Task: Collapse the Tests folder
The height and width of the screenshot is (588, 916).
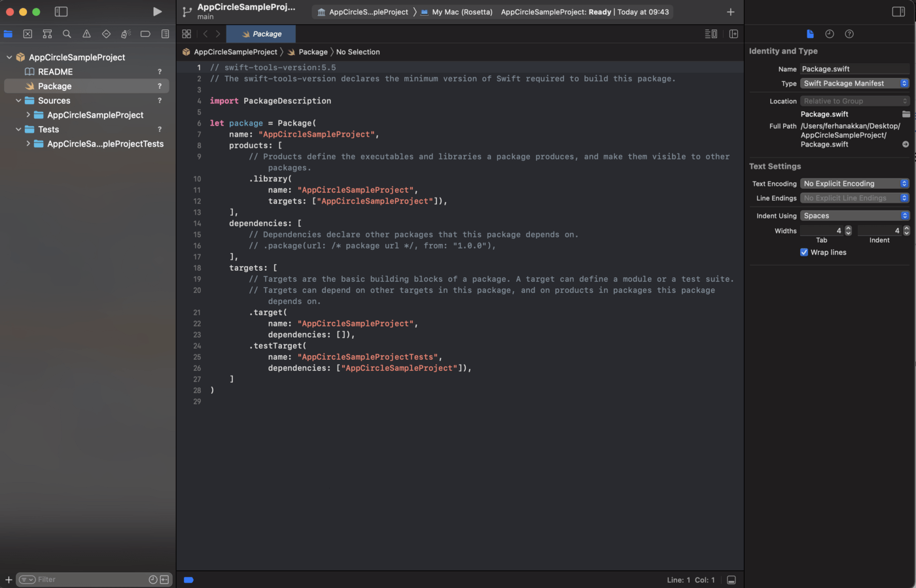Action: click(x=18, y=130)
